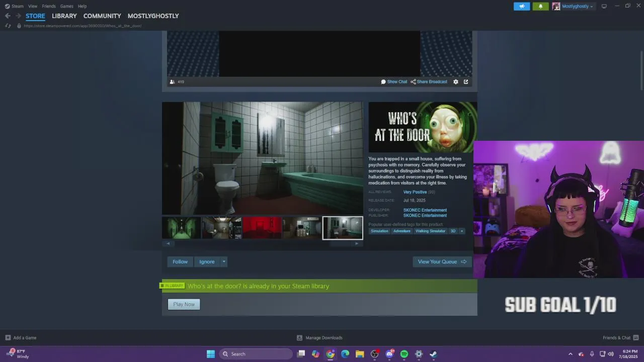Ignore this game
Screen dimensions: 644x362
click(x=207, y=261)
